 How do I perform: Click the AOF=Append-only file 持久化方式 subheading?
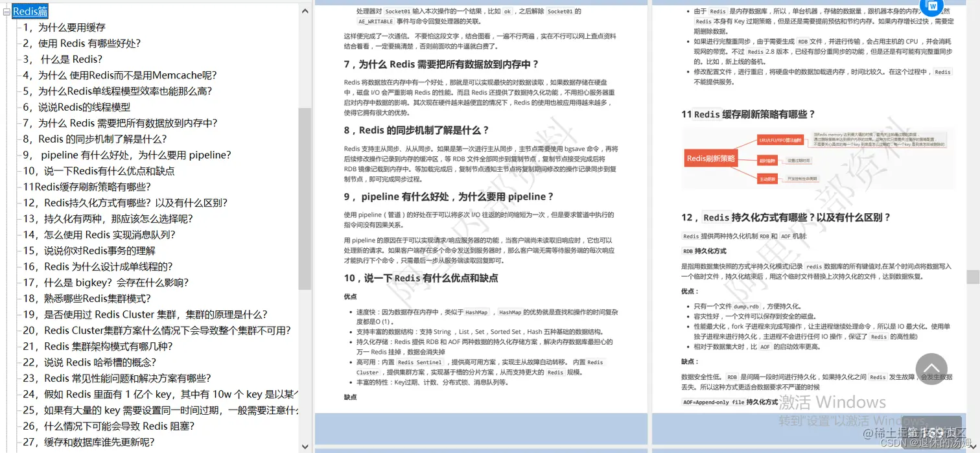(730, 402)
